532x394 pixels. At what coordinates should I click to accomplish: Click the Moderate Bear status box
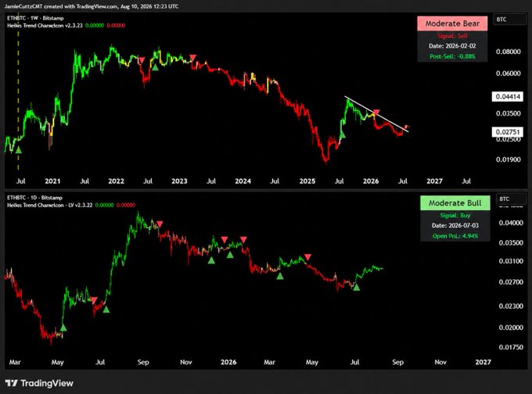point(452,23)
